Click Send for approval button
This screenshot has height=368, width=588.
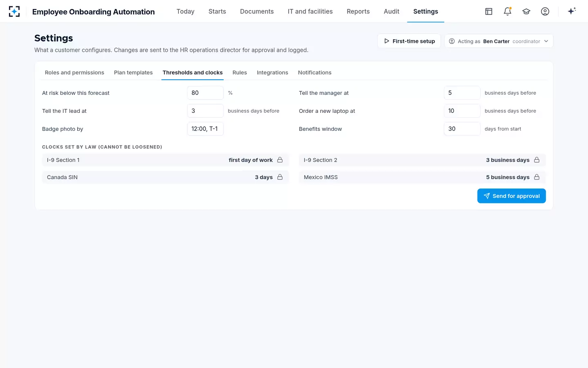(512, 196)
